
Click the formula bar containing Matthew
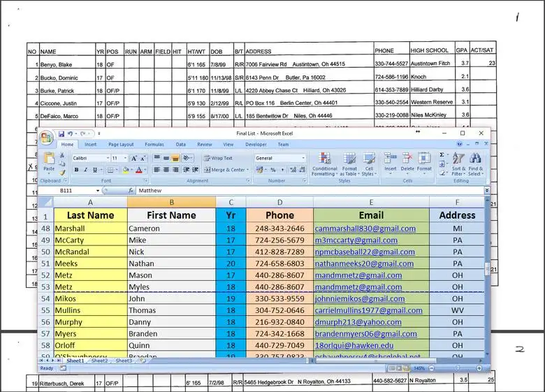tap(310, 191)
